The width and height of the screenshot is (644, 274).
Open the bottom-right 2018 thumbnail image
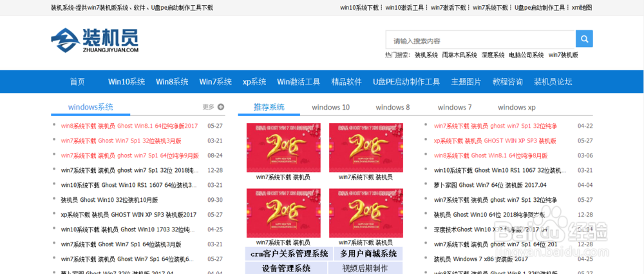point(366,213)
